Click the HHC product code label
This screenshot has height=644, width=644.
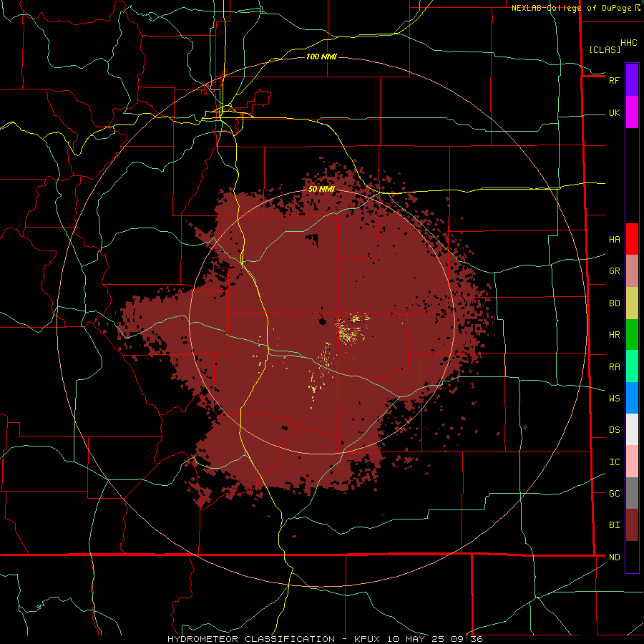(629, 43)
